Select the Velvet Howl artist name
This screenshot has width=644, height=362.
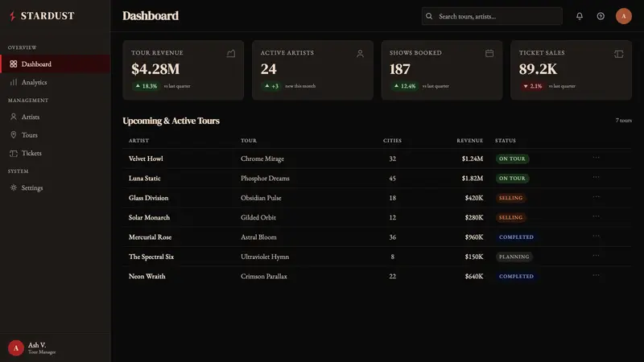[x=146, y=158]
